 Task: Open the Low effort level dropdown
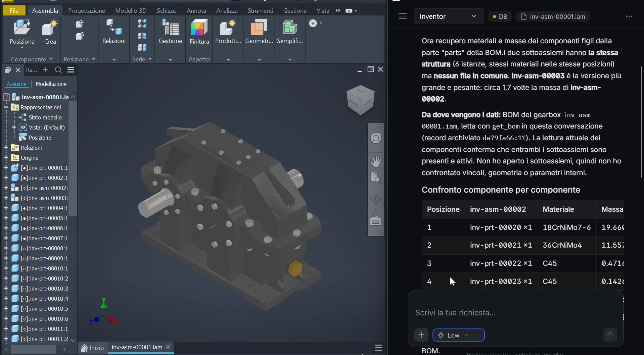point(458,335)
